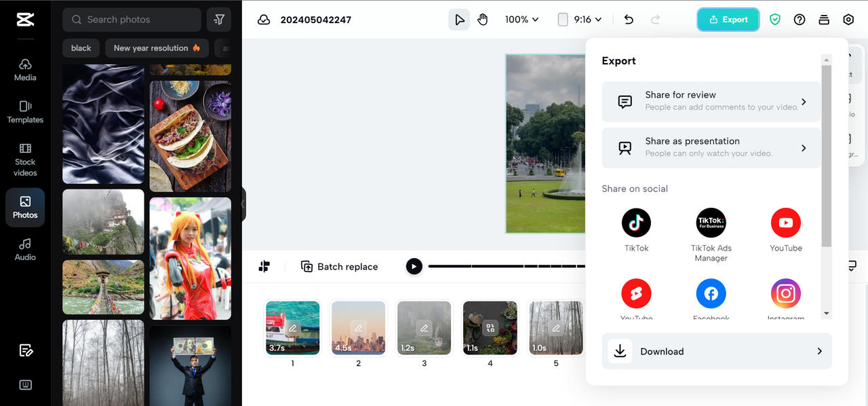Select the pointer select tool
The width and height of the screenshot is (868, 406).
(459, 20)
